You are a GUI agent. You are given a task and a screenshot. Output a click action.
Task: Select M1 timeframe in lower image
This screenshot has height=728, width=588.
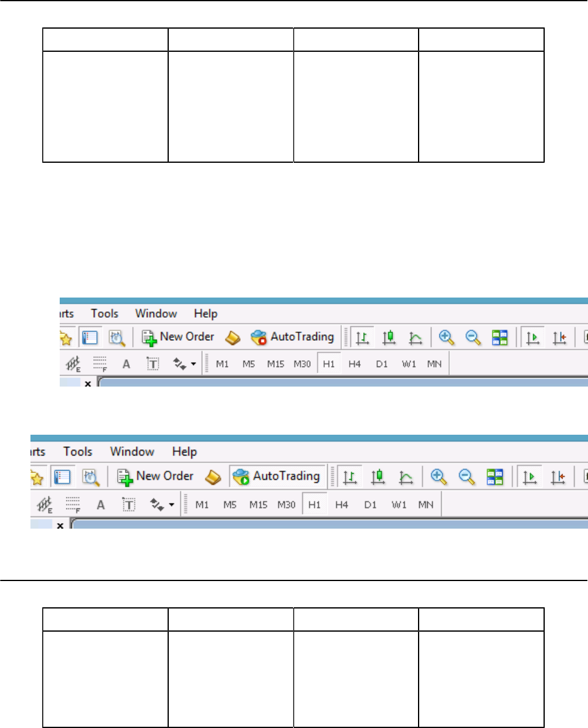click(202, 505)
